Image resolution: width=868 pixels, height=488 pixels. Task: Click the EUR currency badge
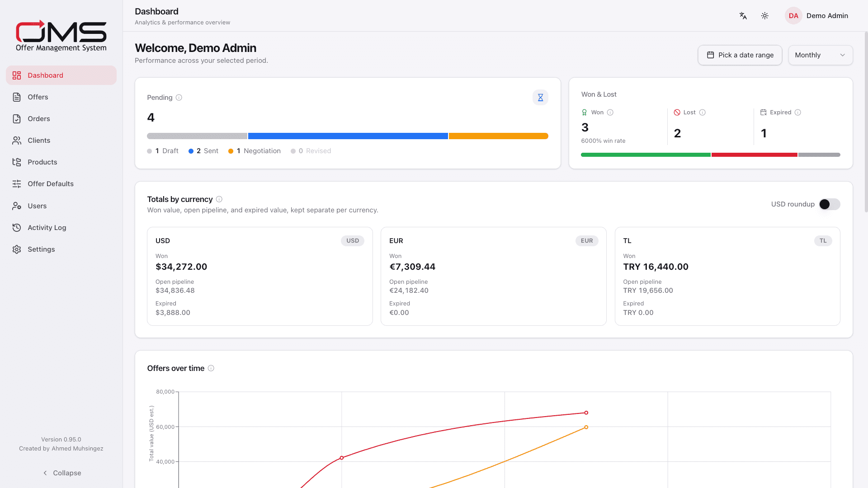587,241
